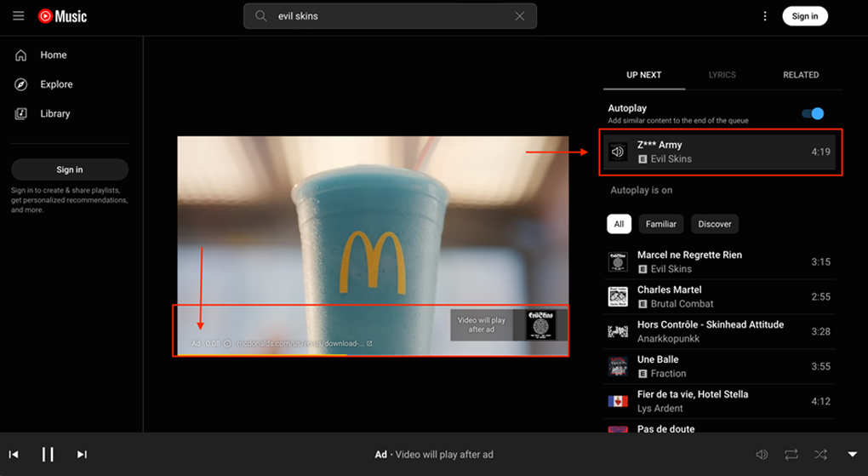Mute the player volume

pyautogui.click(x=762, y=455)
